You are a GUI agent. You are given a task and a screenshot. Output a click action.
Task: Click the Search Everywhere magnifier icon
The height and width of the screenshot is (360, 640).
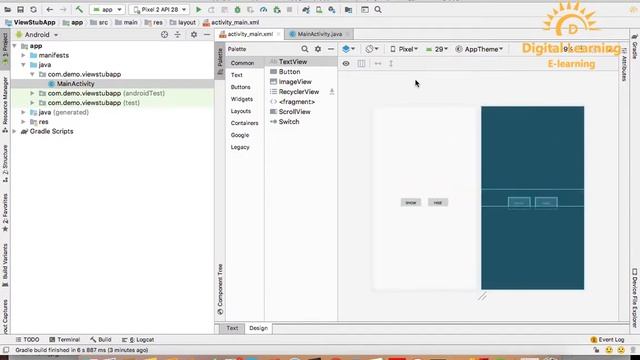(x=378, y=9)
